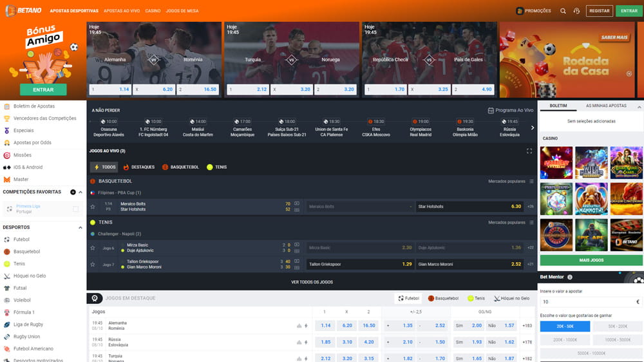Collapse the Competições Favoritas section
Screen dimensions: 644x362
(80, 193)
